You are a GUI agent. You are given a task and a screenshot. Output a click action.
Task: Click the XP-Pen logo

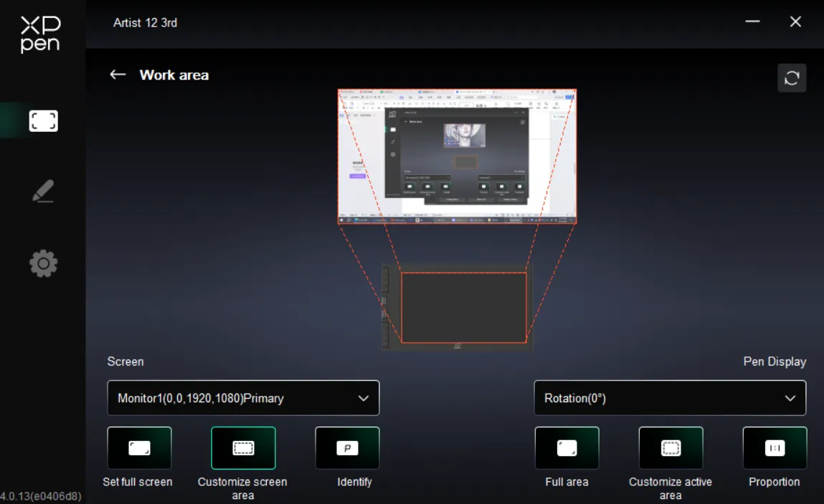40,34
